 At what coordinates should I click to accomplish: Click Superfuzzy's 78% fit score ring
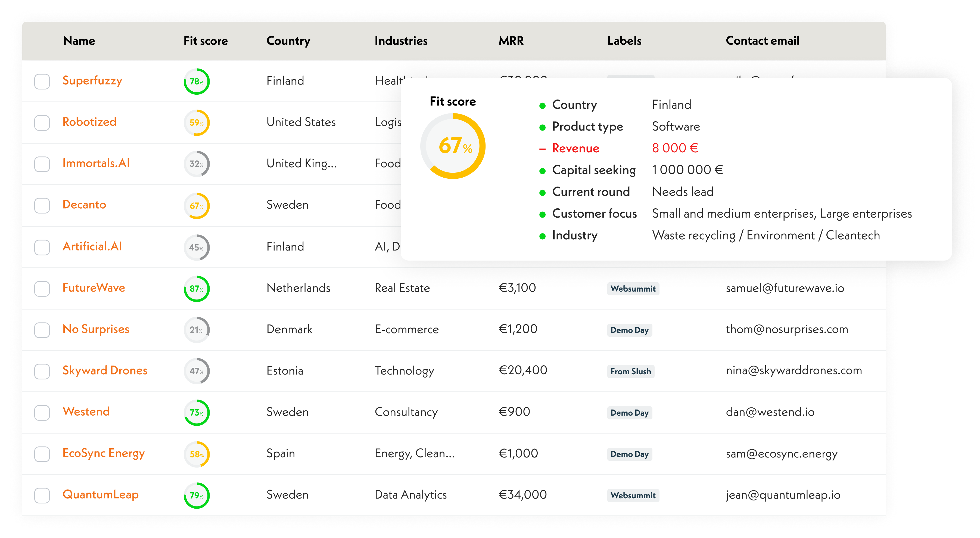pos(197,82)
